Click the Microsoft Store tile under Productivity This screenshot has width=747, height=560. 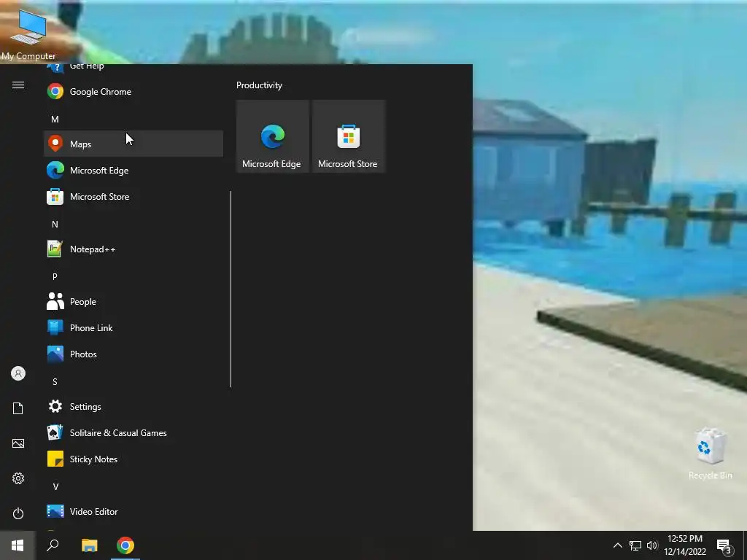[348, 136]
